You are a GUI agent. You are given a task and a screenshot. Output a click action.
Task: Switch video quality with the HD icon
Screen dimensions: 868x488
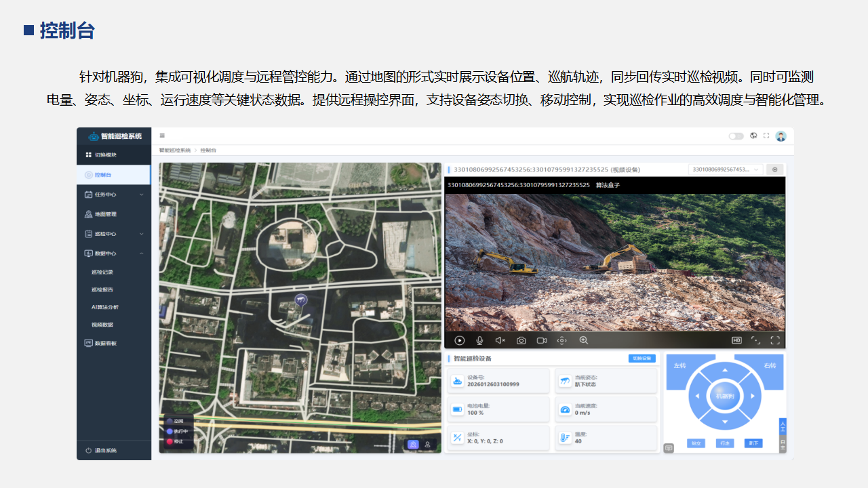(x=736, y=340)
